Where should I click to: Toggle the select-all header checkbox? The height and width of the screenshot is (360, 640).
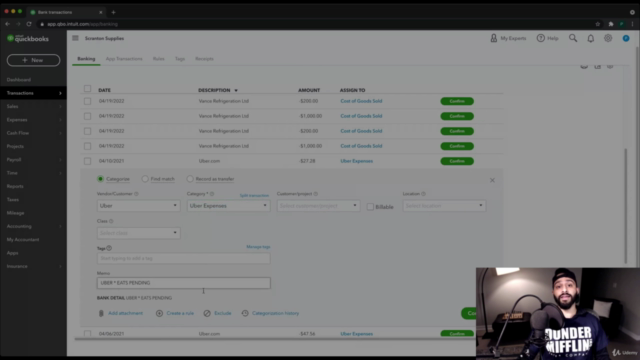[x=87, y=89]
